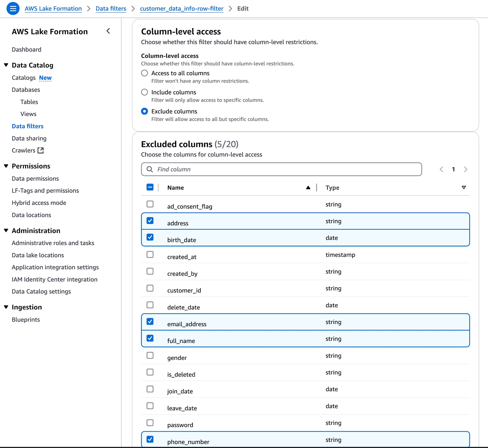Open Data filters in the sidebar

pos(28,126)
